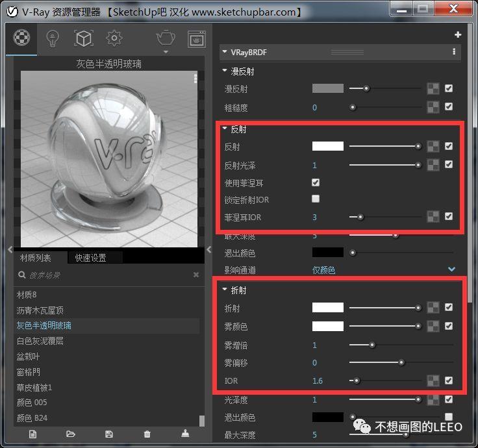Select material 白色灰泥覆层

pyautogui.click(x=107, y=341)
